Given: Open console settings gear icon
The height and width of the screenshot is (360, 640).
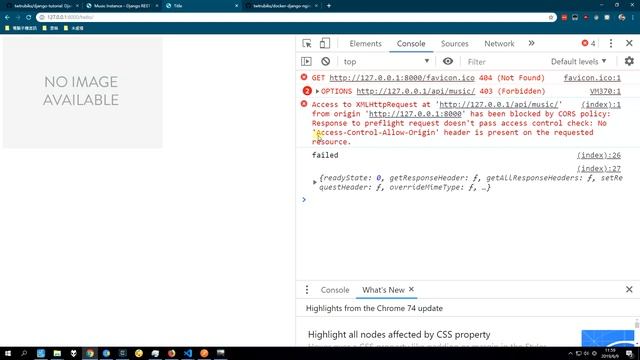Looking at the screenshot, I should (x=629, y=61).
